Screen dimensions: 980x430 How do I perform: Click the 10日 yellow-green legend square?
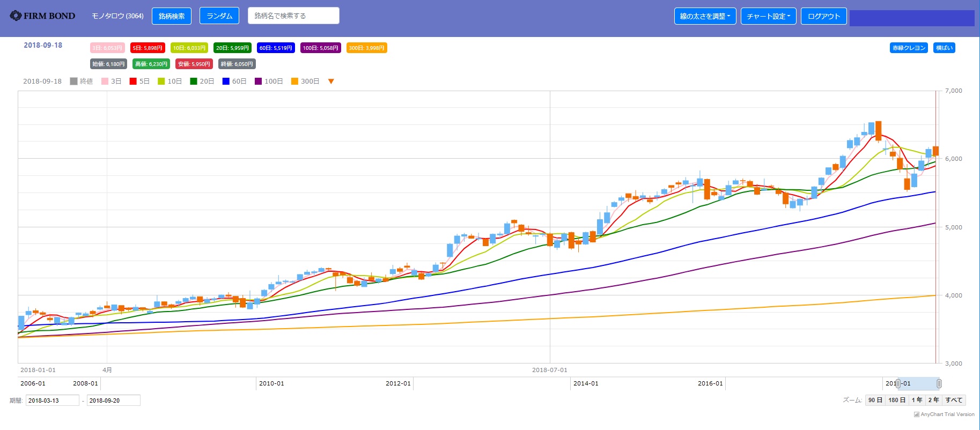coord(161,81)
